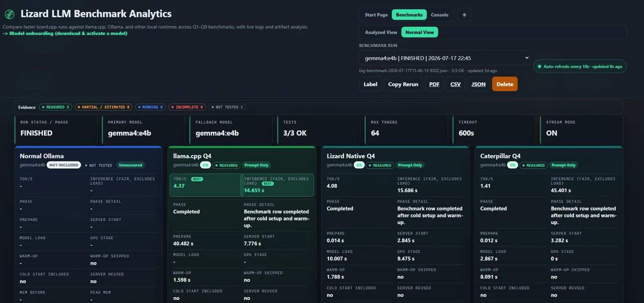Download the CSV export
This screenshot has width=644, height=303.
[455, 84]
